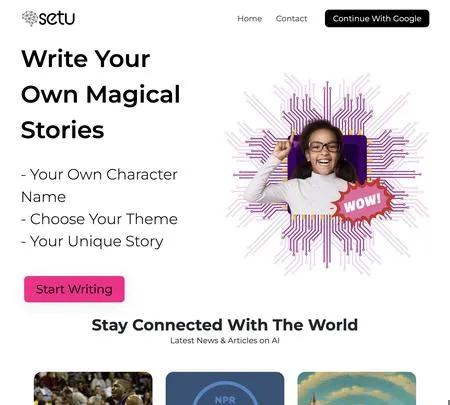The image size is (450, 405).
Task: Click the Your Unique Story bullet text
Action: [x=92, y=241]
